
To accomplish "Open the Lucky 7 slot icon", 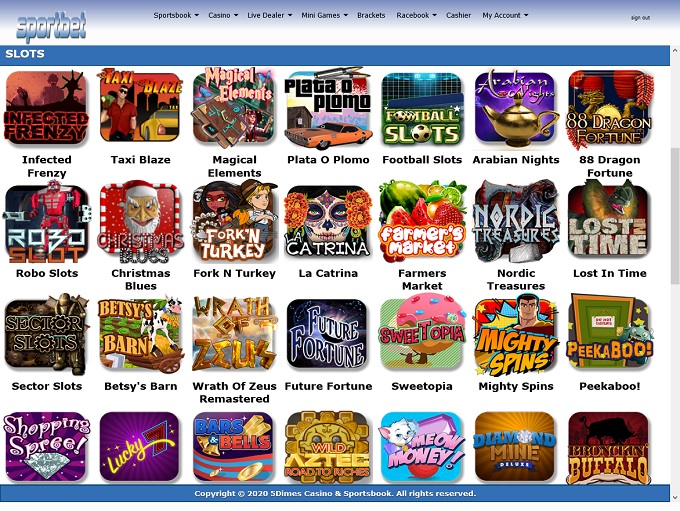I will pyautogui.click(x=140, y=447).
